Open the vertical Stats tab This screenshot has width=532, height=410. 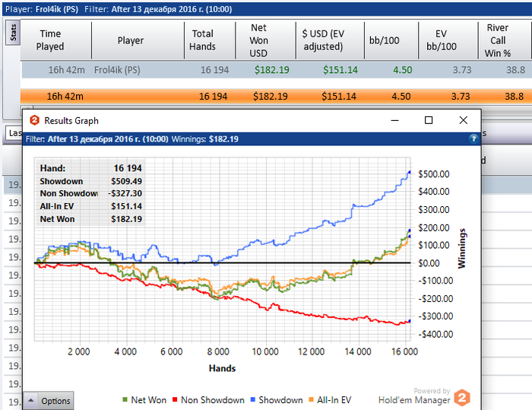point(13,33)
